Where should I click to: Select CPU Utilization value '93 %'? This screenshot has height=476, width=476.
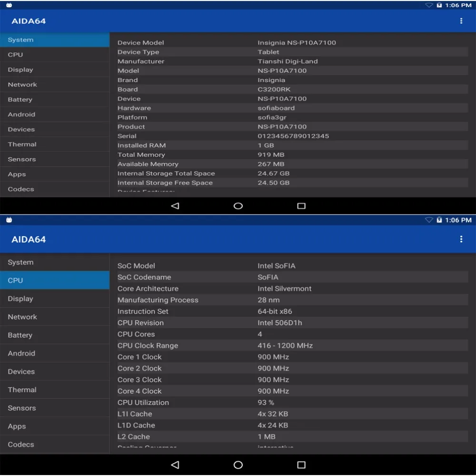click(x=266, y=402)
